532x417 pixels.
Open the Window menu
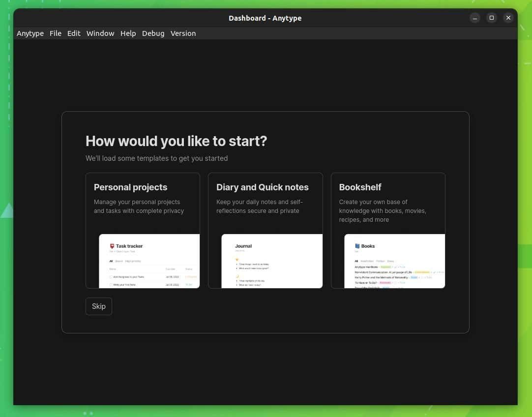click(100, 33)
